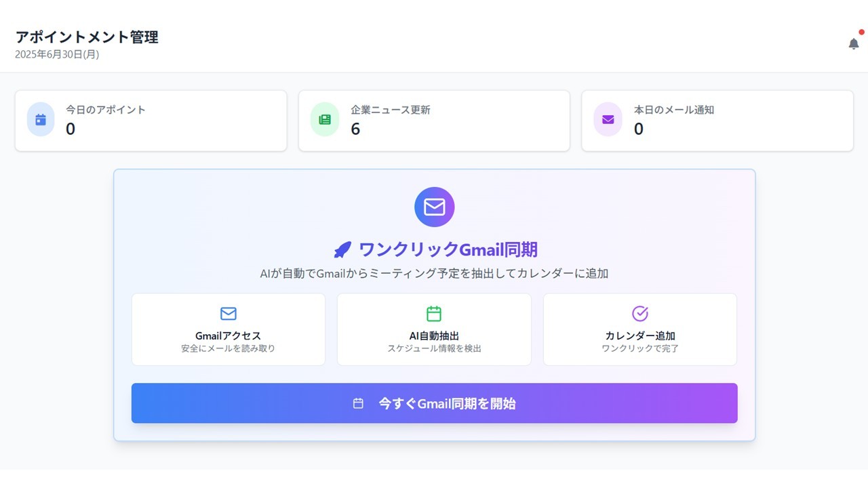The height and width of the screenshot is (488, 868).
Task: Open notifications via the bell icon
Action: coord(854,43)
